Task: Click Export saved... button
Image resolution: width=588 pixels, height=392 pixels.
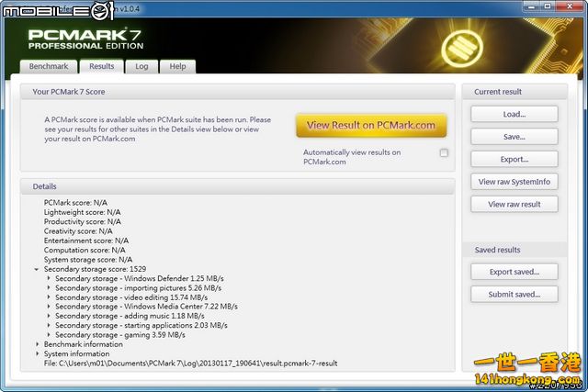Action: point(514,272)
